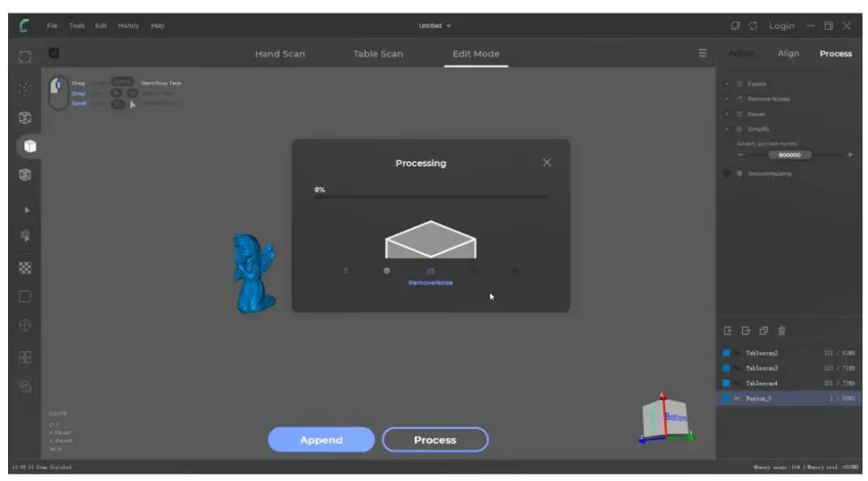Click minus to decrease simplify face number
This screenshot has height=481, width=868.
(741, 155)
